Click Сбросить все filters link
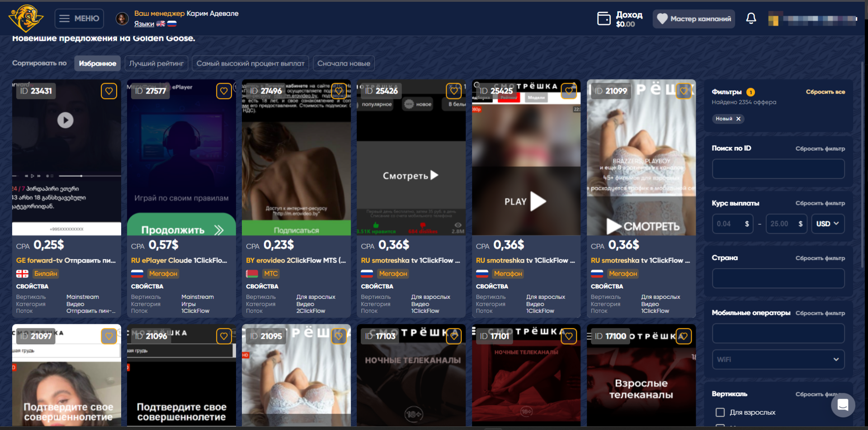Image resolution: width=868 pixels, height=430 pixels. 825,92
